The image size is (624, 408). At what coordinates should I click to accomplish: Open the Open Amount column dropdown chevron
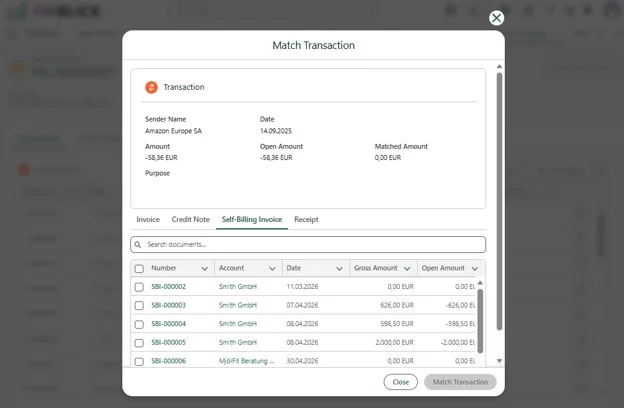(x=475, y=269)
